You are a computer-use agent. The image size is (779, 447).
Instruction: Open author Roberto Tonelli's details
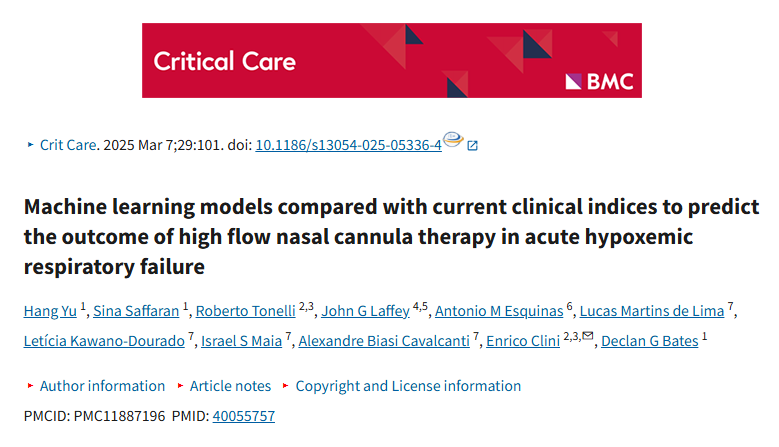coord(245,311)
